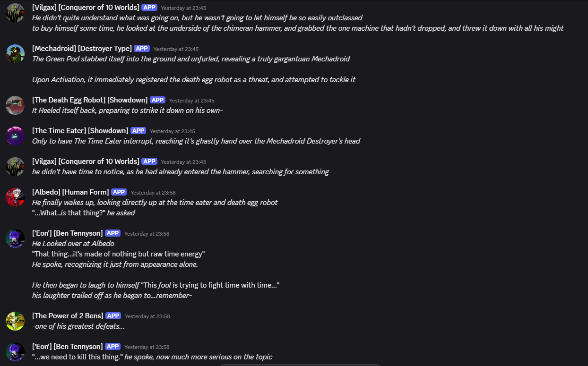Open Eon's avatar beside the last message
This screenshot has width=588, height=366.
(15, 352)
